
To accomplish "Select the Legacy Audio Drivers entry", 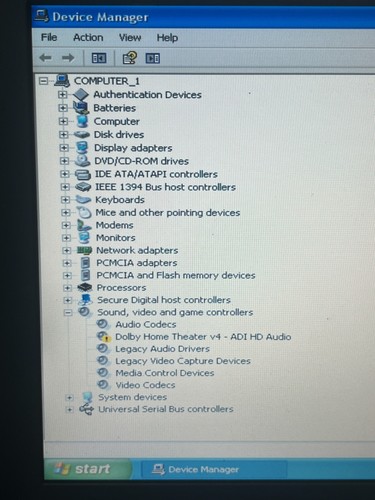I will tap(162, 349).
